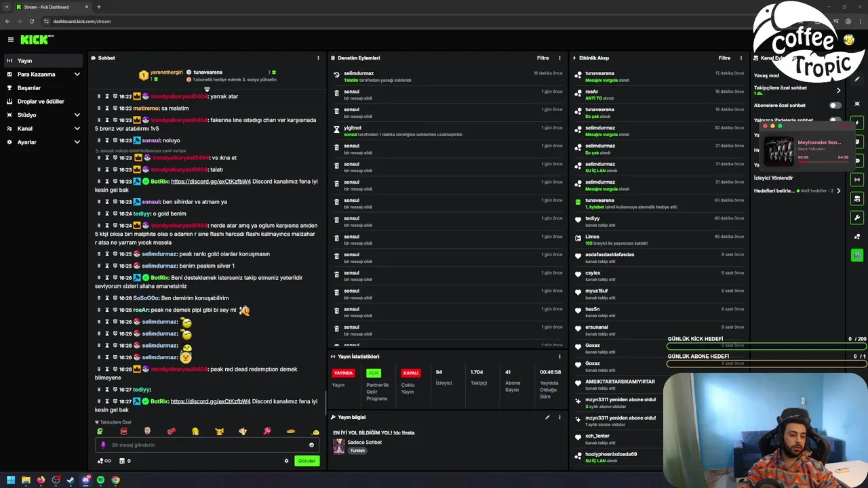Open the first BotRix Discord invite link at 16:23
This screenshot has width=868, height=488.
tap(211, 181)
